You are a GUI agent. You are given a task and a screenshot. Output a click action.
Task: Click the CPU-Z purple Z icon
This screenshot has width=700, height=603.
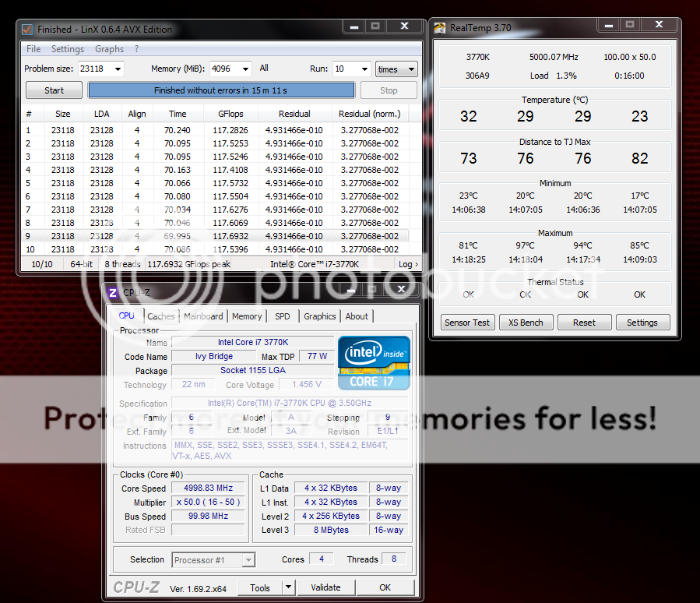tap(113, 293)
